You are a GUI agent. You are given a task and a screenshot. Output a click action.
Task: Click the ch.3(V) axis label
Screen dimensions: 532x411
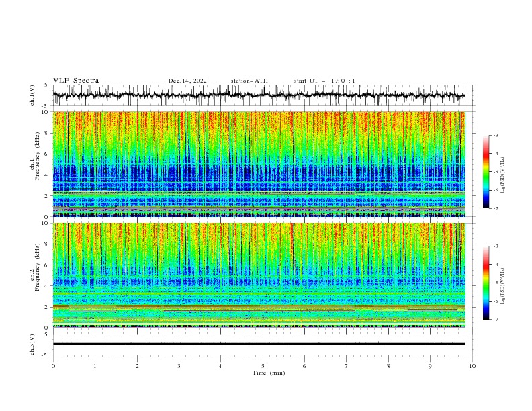[32, 345]
